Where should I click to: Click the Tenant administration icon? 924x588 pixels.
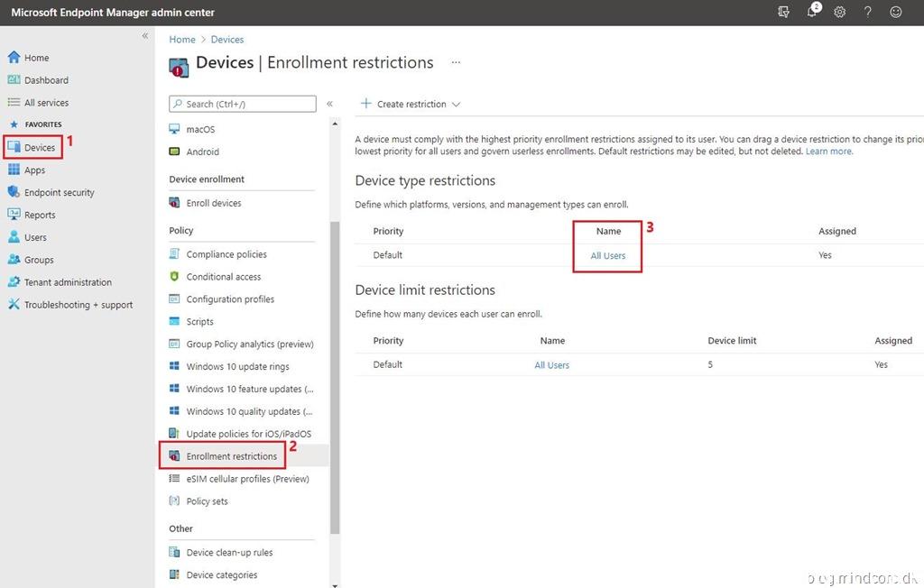tap(14, 282)
